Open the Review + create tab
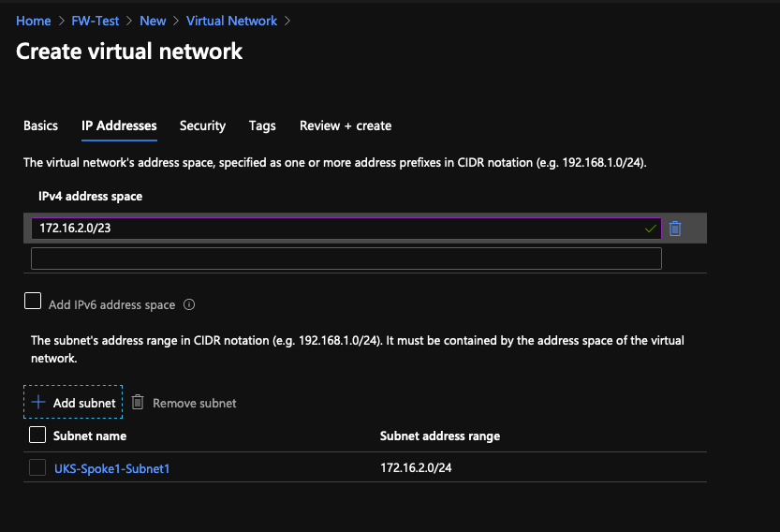Screen dimensions: 780x532 click(x=346, y=126)
